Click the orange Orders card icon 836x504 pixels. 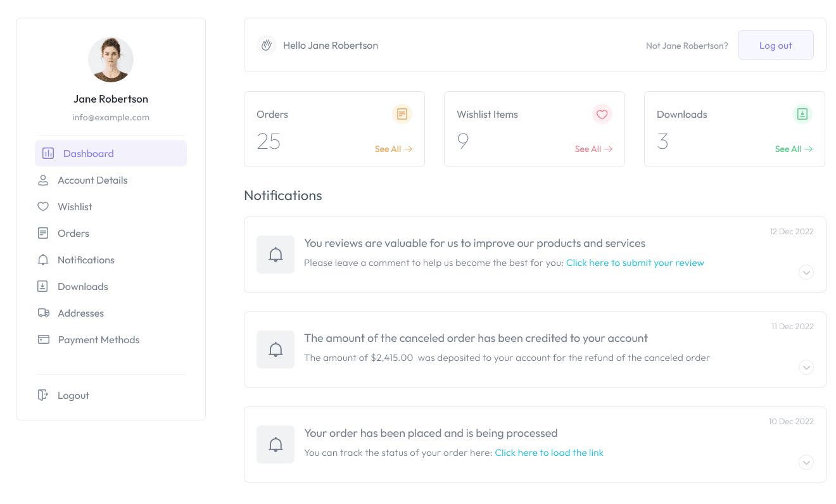click(x=402, y=114)
